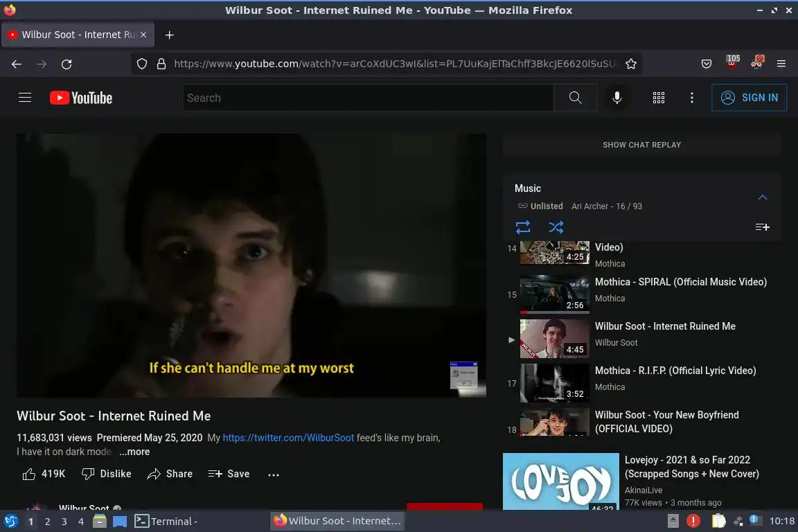
Task: Save page to Pocket
Action: pos(707,64)
